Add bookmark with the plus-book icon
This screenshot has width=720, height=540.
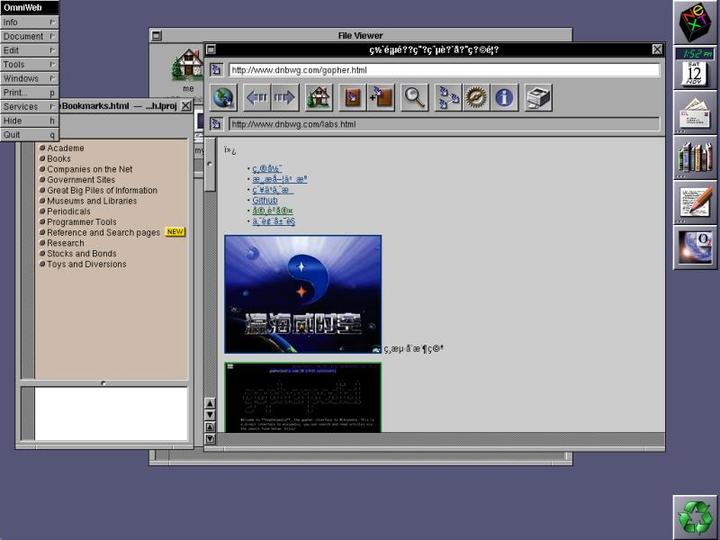[381, 97]
